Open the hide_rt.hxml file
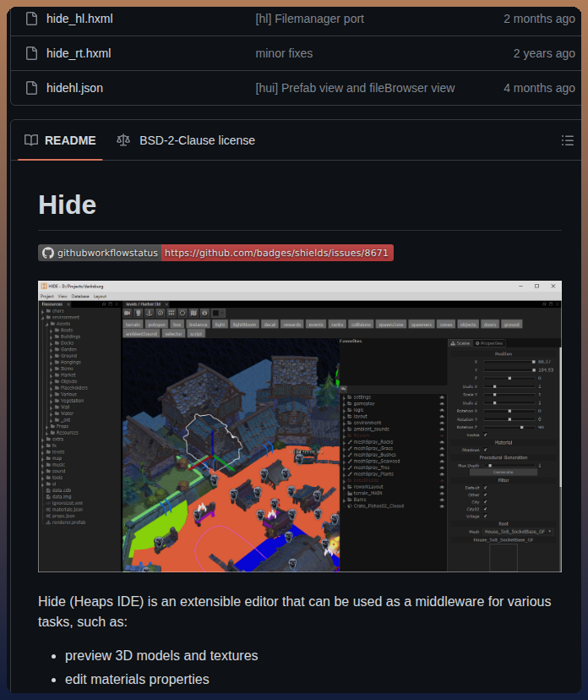The image size is (588, 700). [79, 53]
